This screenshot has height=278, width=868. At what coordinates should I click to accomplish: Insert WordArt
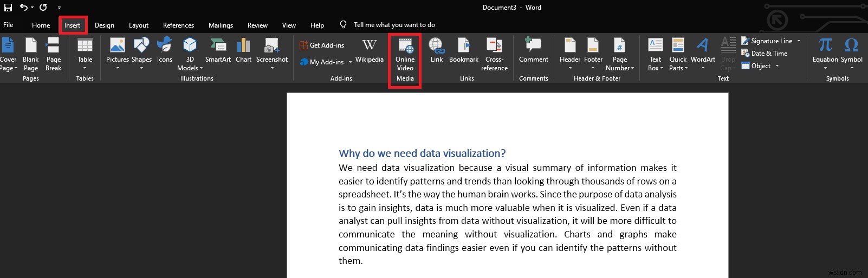[x=703, y=54]
